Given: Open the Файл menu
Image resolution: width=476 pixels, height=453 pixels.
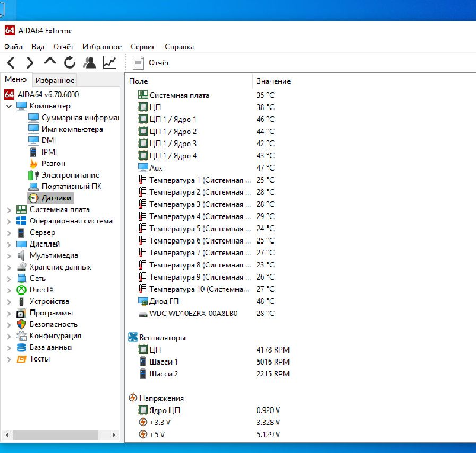Looking at the screenshot, I should click(13, 47).
